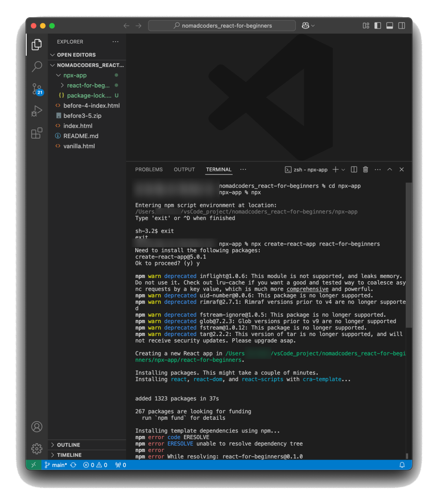Synchronize changes in status bar
Viewport: 438px width, 504px height.
(x=73, y=465)
